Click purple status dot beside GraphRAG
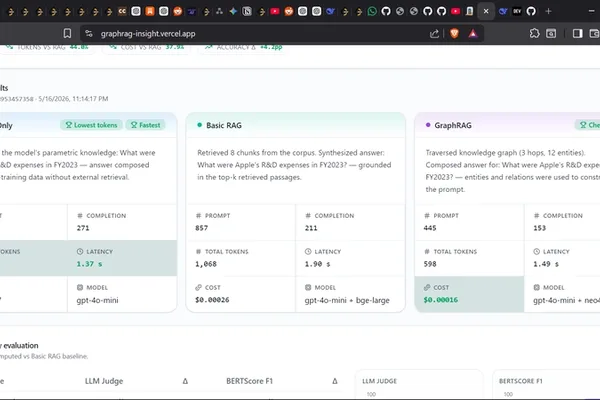Image resolution: width=600 pixels, height=400 pixels. tap(428, 125)
